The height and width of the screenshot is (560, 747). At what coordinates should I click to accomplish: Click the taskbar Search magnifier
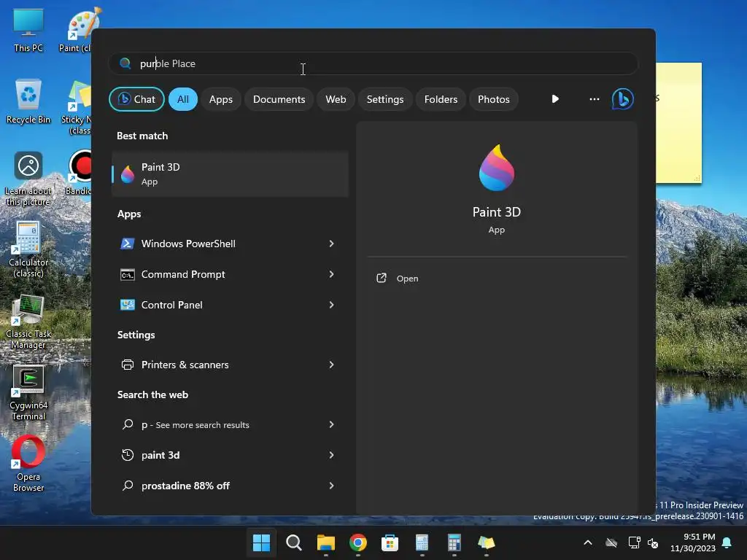[x=293, y=542]
